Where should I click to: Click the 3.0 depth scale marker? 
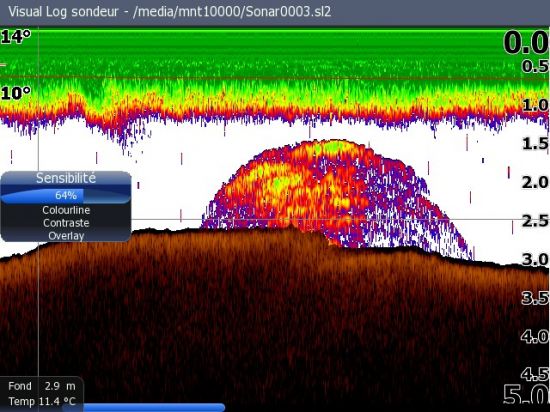tap(535, 259)
